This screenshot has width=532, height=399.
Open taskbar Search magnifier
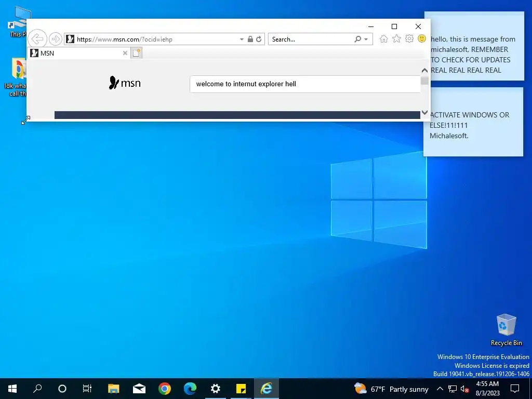point(37,389)
